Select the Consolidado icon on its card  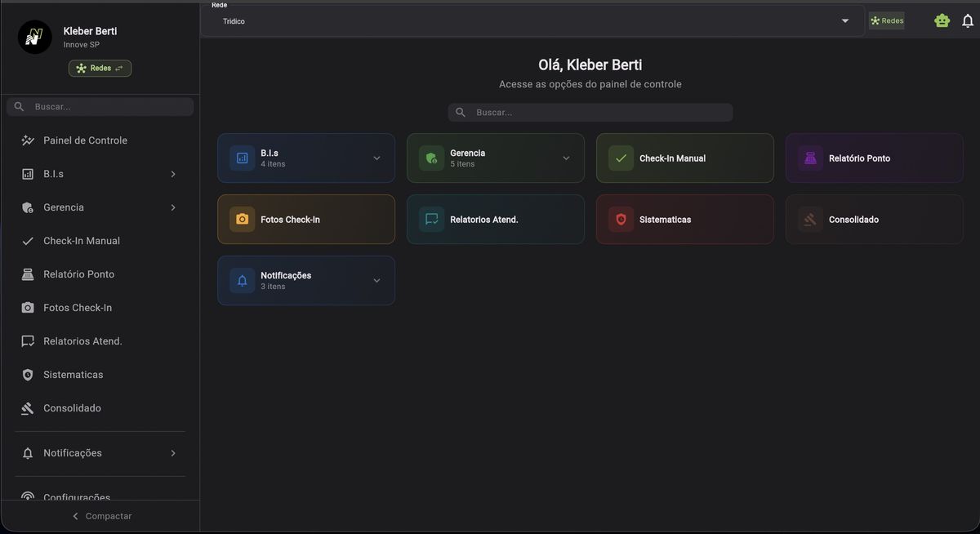tap(809, 219)
